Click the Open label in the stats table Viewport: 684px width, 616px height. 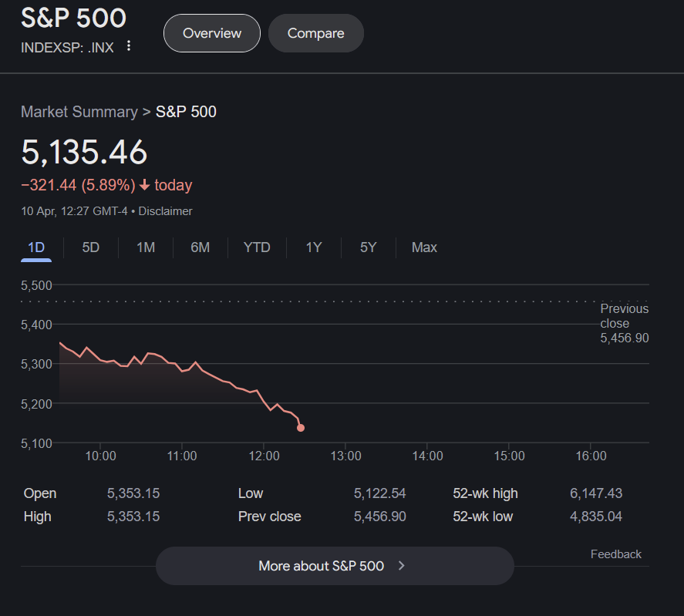(39, 493)
